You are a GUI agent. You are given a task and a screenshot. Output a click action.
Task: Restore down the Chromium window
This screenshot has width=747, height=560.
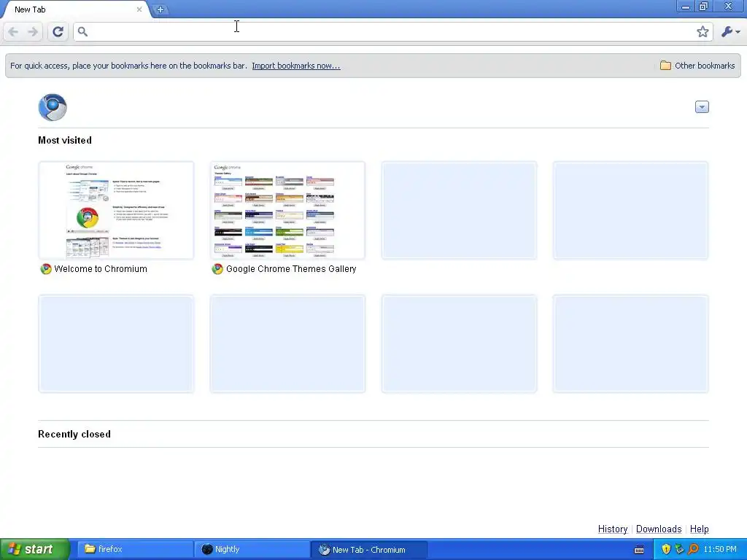click(703, 7)
